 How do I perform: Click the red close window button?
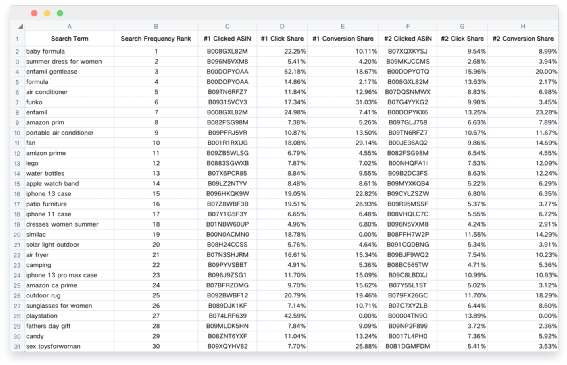click(x=34, y=13)
